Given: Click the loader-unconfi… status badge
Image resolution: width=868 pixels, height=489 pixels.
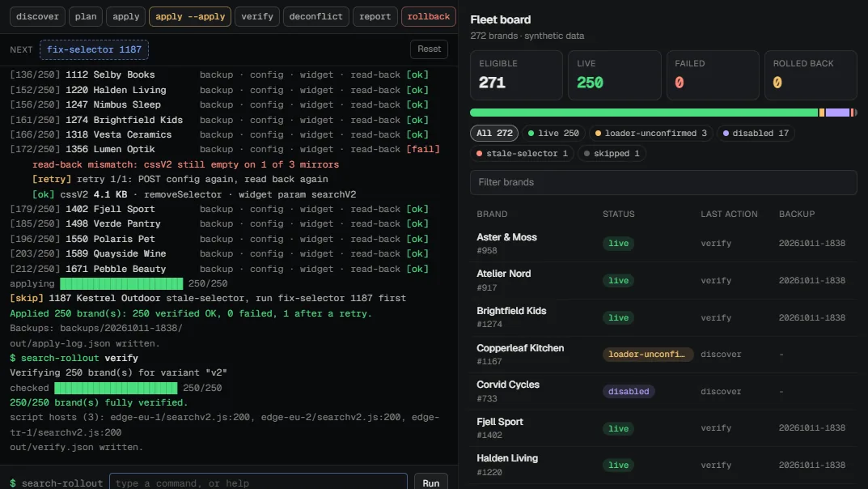Looking at the screenshot, I should (x=647, y=355).
